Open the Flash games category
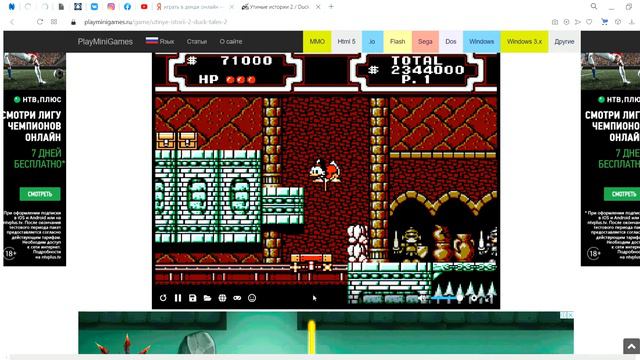The height and width of the screenshot is (360, 640). (x=398, y=42)
